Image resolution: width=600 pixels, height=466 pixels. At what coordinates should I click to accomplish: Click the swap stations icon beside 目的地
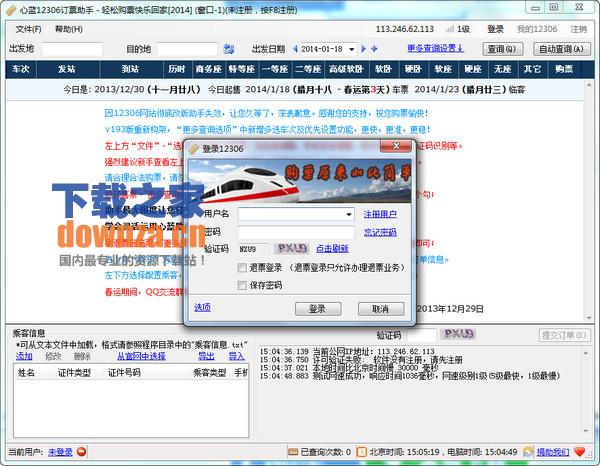(228, 49)
